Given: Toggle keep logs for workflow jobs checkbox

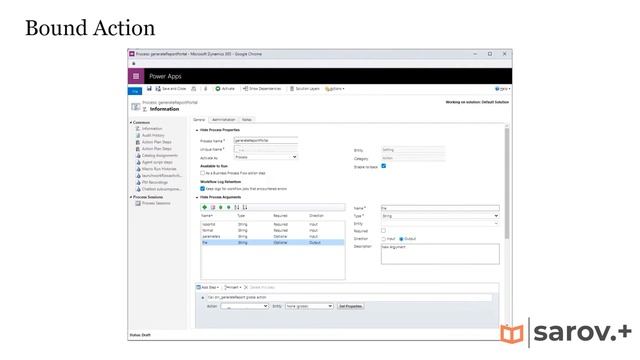Looking at the screenshot, I should [202, 189].
